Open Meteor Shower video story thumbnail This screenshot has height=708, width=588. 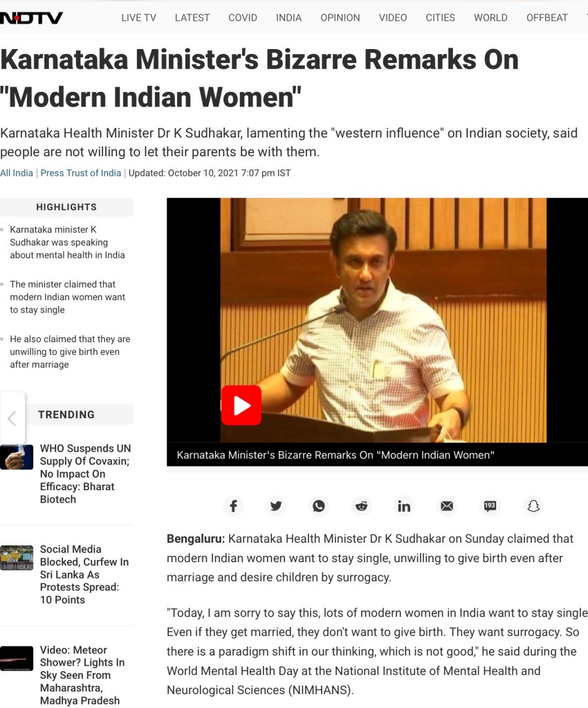[17, 658]
